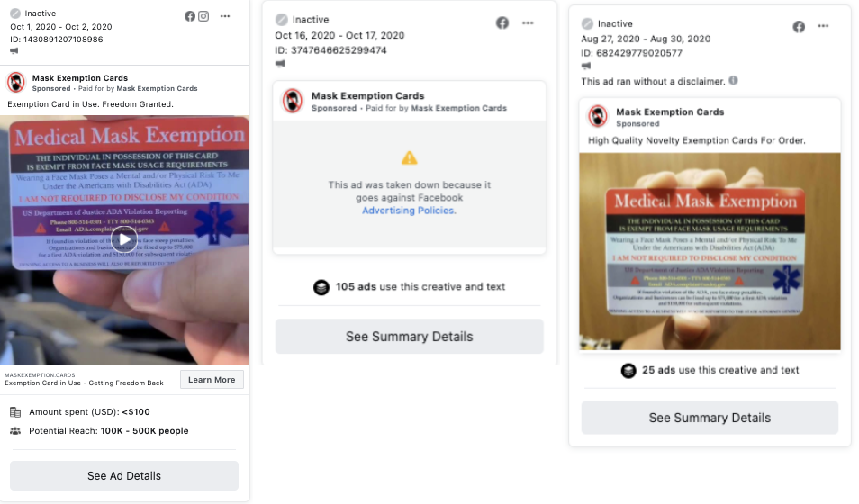
Task: Open See Ad Details for first ad
Action: pyautogui.click(x=124, y=475)
